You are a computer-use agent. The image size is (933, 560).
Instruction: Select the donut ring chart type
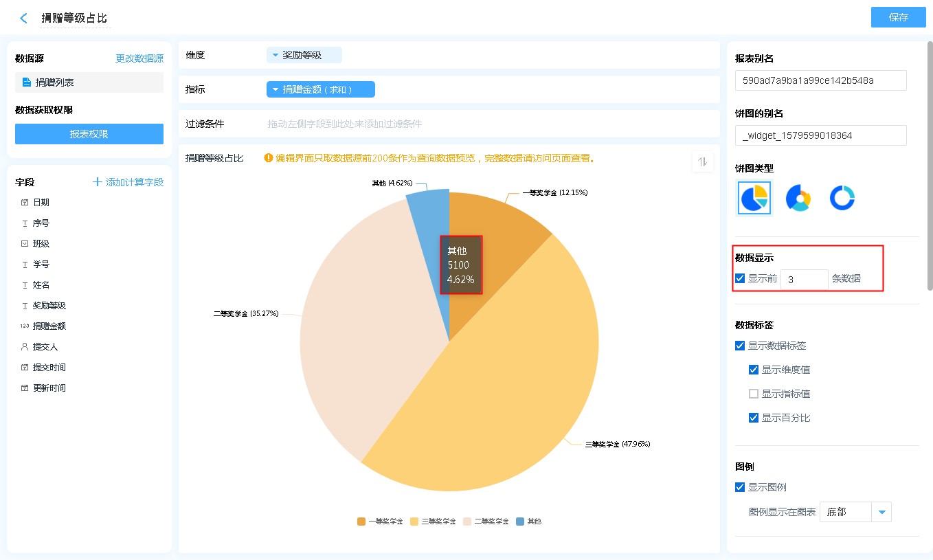click(x=842, y=199)
